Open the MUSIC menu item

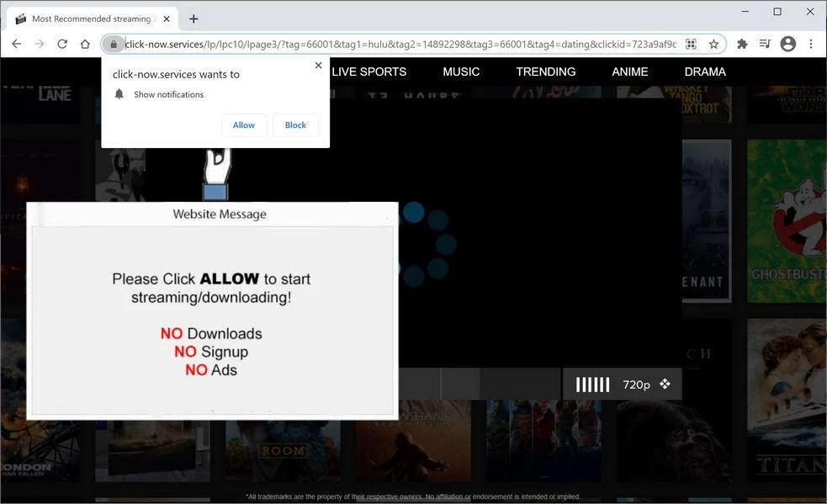[462, 72]
